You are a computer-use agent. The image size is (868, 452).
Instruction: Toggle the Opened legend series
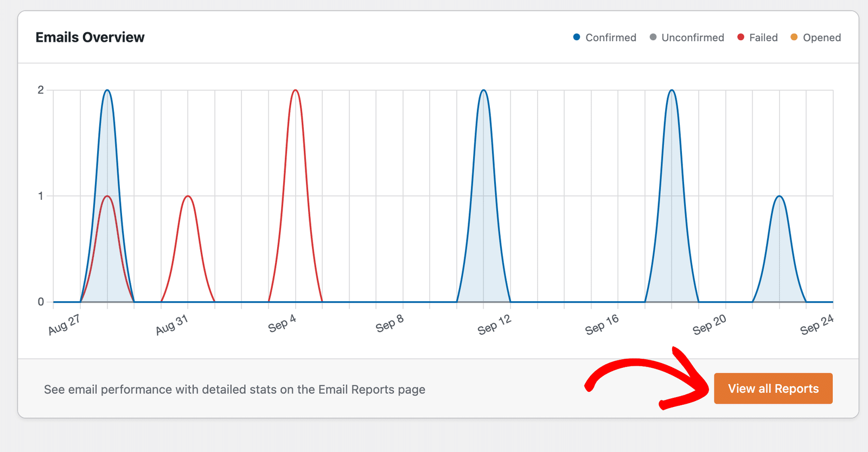[x=815, y=37]
